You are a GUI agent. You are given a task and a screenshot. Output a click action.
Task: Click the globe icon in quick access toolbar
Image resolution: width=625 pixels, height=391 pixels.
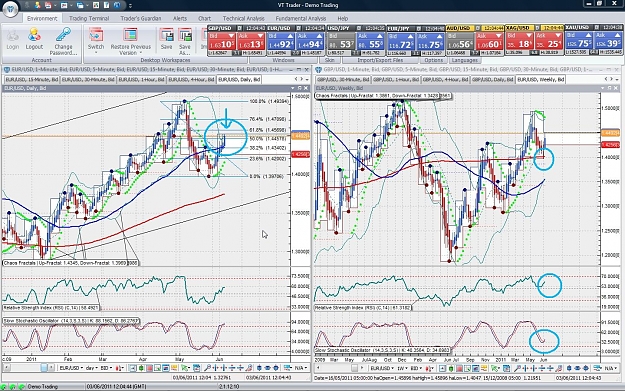pos(117,5)
